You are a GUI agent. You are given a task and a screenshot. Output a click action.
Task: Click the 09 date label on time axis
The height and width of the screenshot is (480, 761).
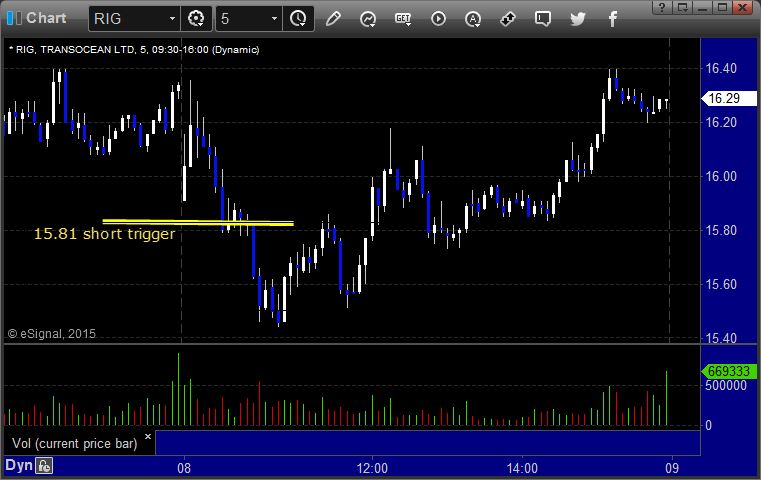(672, 468)
